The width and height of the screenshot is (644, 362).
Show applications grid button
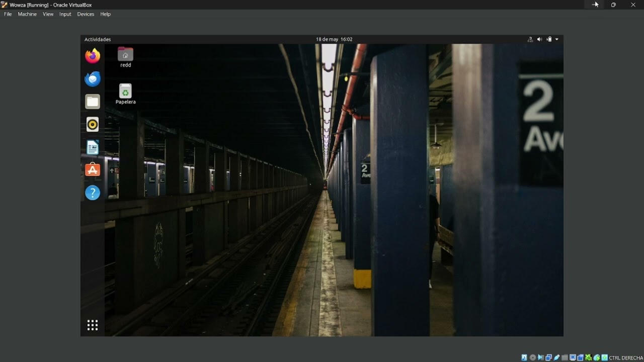93,325
